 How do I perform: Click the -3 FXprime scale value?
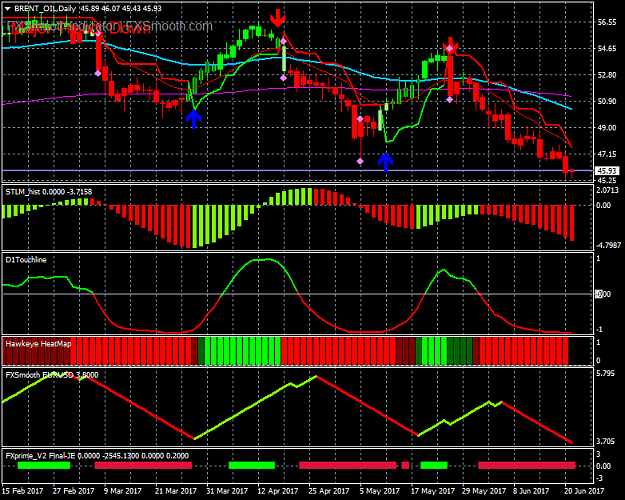pos(599,478)
